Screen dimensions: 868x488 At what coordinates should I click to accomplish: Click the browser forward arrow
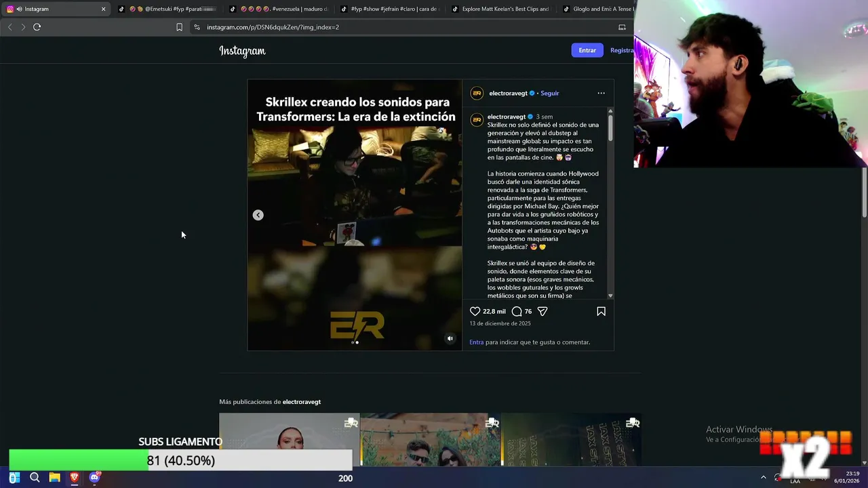(23, 27)
